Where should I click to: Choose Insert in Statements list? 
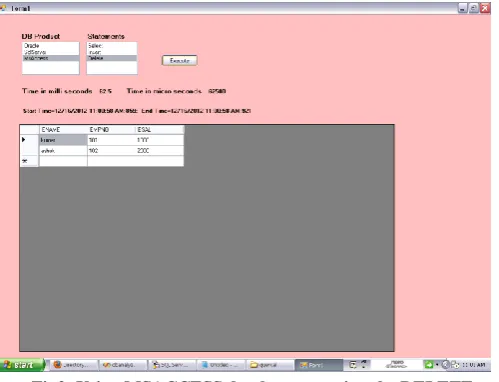tap(112, 52)
